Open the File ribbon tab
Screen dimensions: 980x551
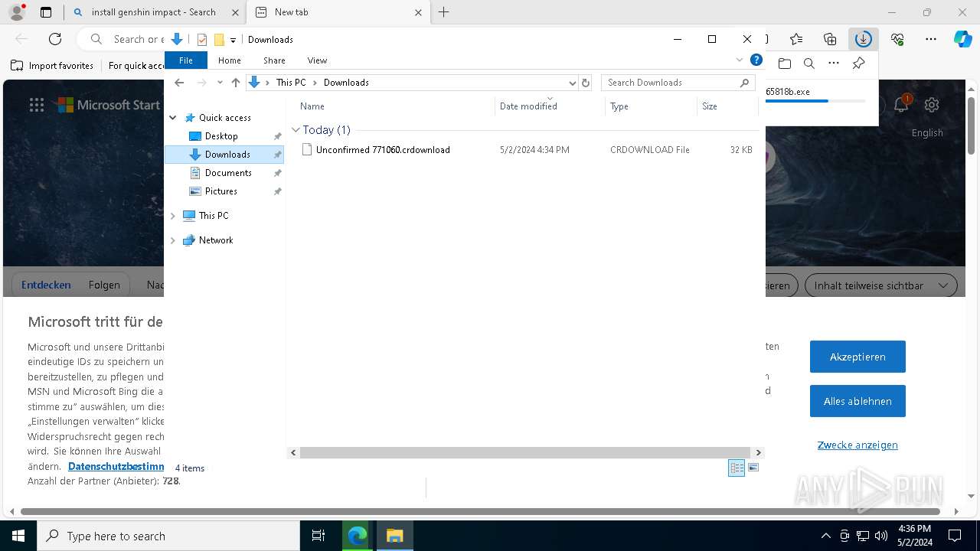click(186, 60)
